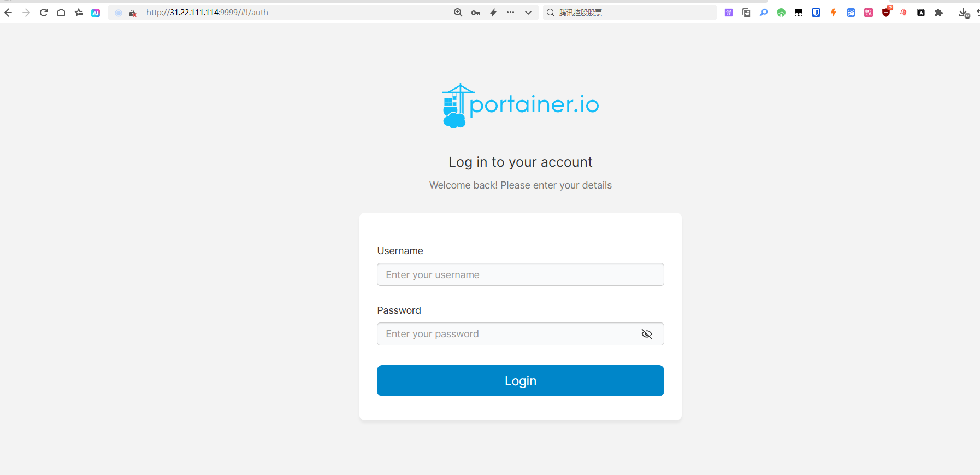
Task: Click the portainer.io logo
Action: coord(521,105)
